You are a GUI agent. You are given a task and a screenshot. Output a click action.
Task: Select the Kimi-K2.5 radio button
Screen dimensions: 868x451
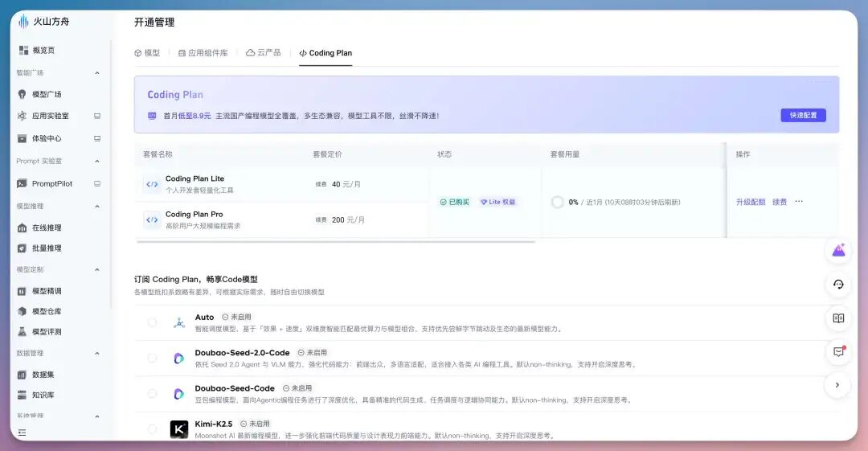(x=152, y=428)
